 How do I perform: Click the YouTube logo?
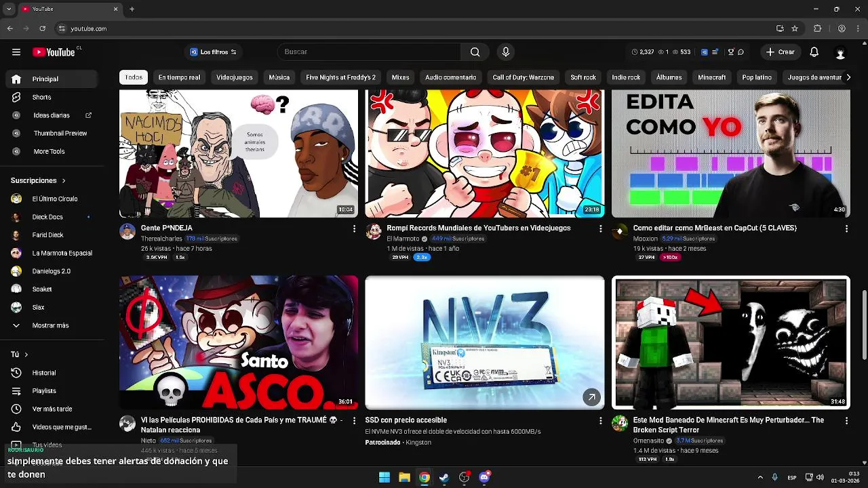pyautogui.click(x=54, y=52)
